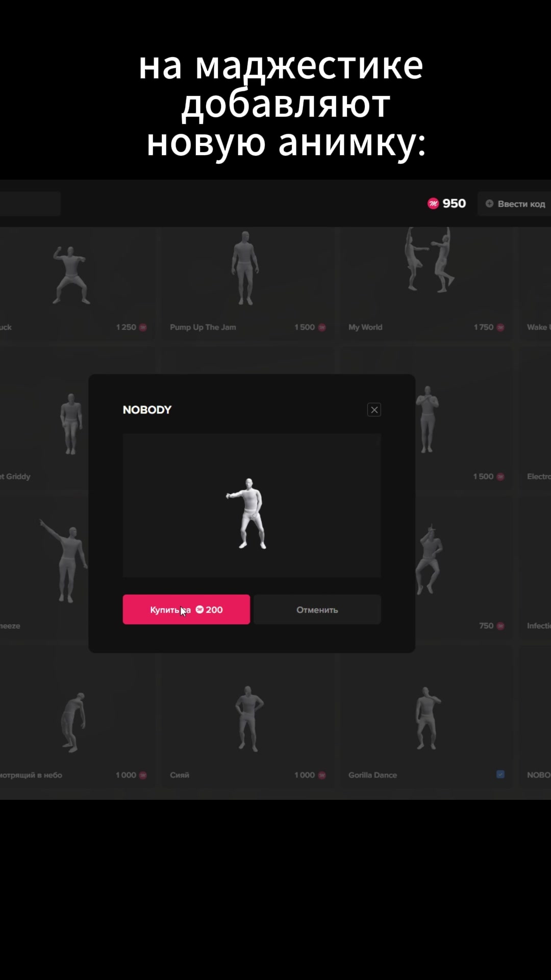Select the pointing-up figure animation on the left
551x980 pixels.
(64, 560)
